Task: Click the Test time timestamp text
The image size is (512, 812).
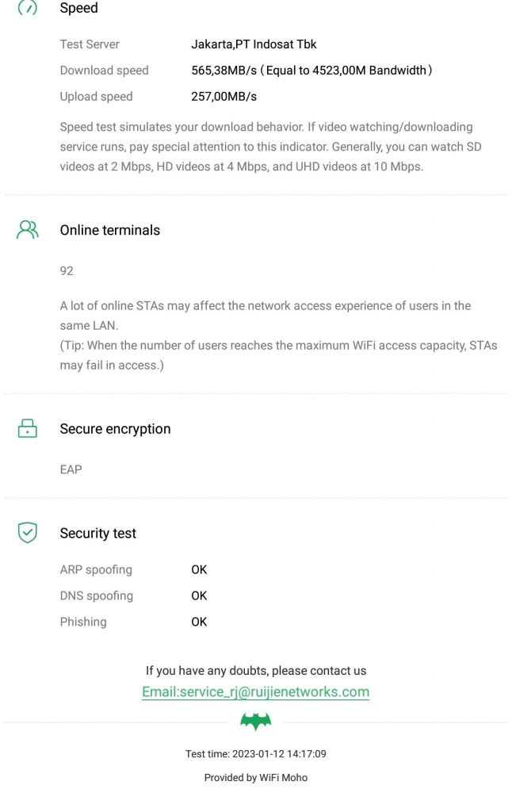Action: (x=255, y=754)
